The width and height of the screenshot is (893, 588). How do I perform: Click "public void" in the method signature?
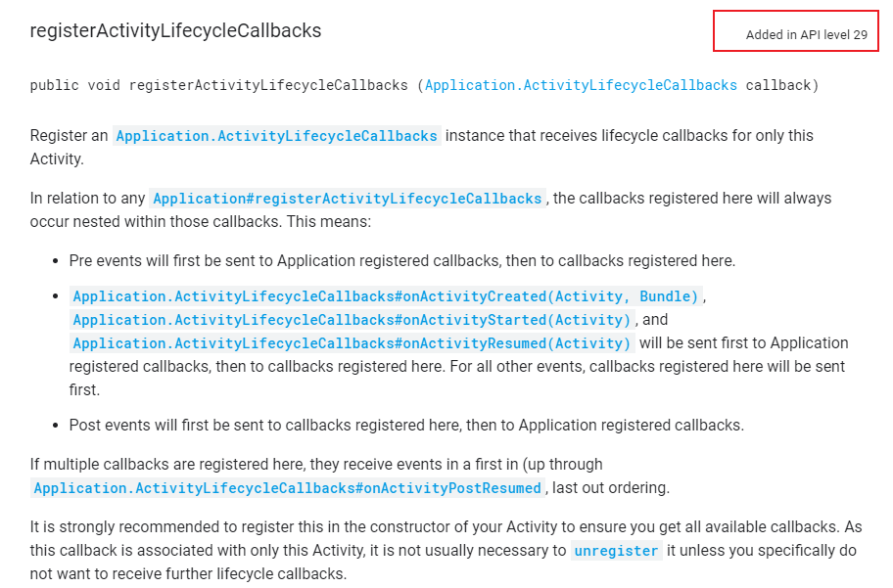tap(75, 85)
